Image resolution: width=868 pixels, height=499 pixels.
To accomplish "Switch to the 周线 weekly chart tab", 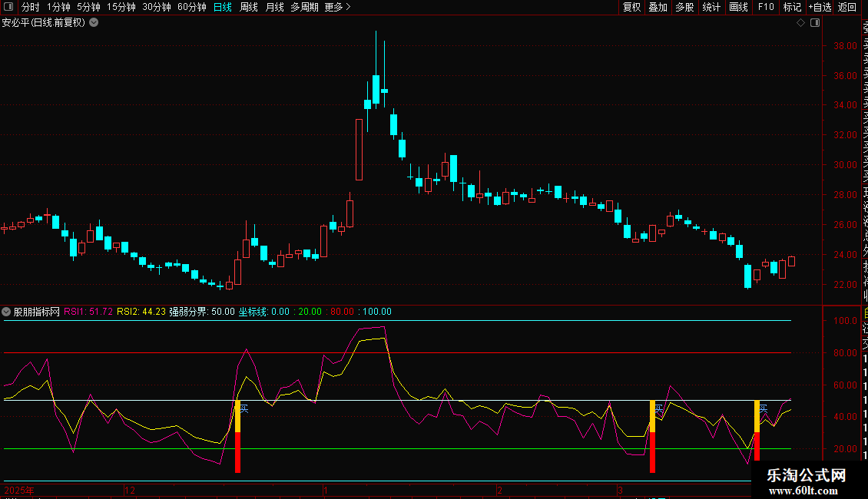I will pos(249,7).
